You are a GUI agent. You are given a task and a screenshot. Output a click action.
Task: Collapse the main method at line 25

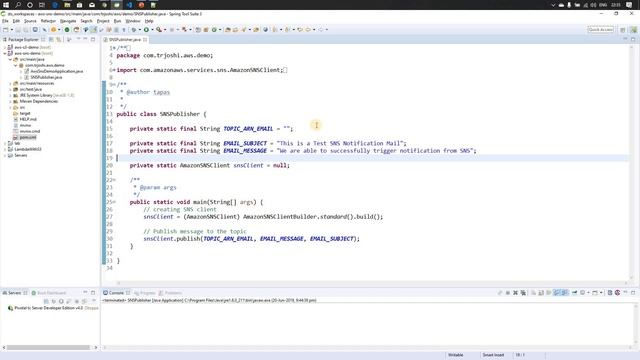click(114, 202)
